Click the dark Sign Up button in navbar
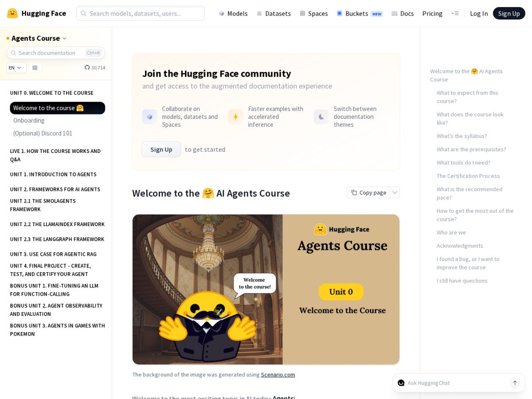 [509, 13]
